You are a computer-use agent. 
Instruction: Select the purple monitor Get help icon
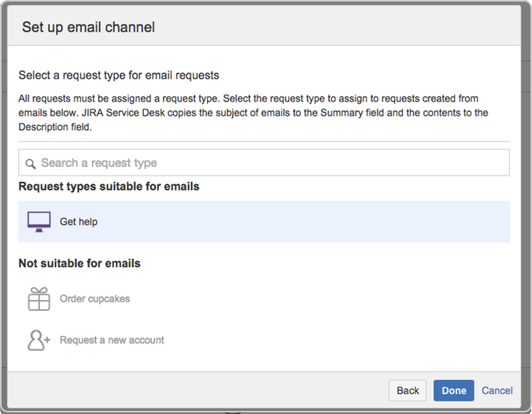39,222
